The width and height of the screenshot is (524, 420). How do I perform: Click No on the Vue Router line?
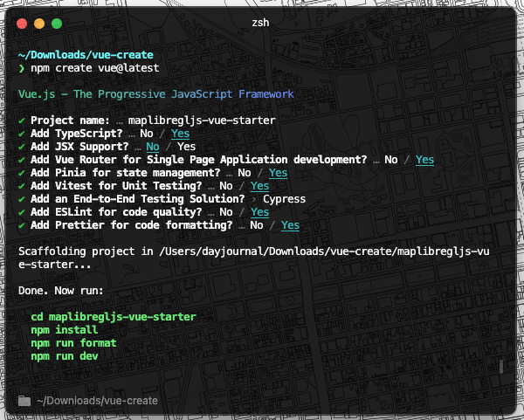391,160
